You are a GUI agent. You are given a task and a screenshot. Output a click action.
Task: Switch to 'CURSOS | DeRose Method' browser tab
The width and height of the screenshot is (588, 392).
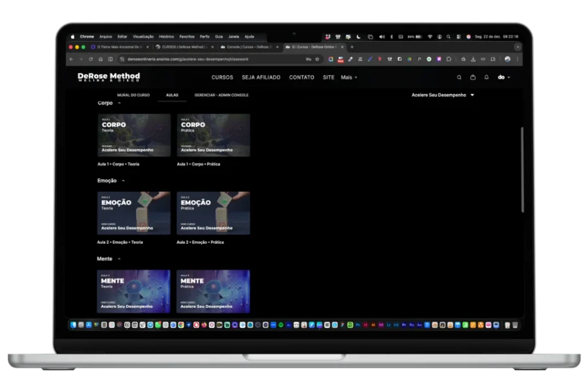[184, 47]
